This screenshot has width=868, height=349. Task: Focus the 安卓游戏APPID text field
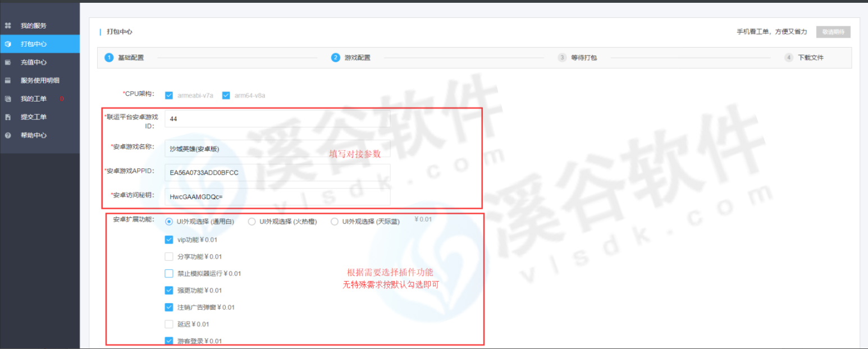click(277, 173)
